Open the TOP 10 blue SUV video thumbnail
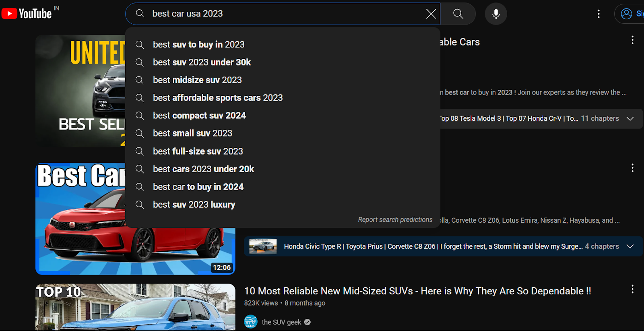The image size is (644, 331). 135,307
